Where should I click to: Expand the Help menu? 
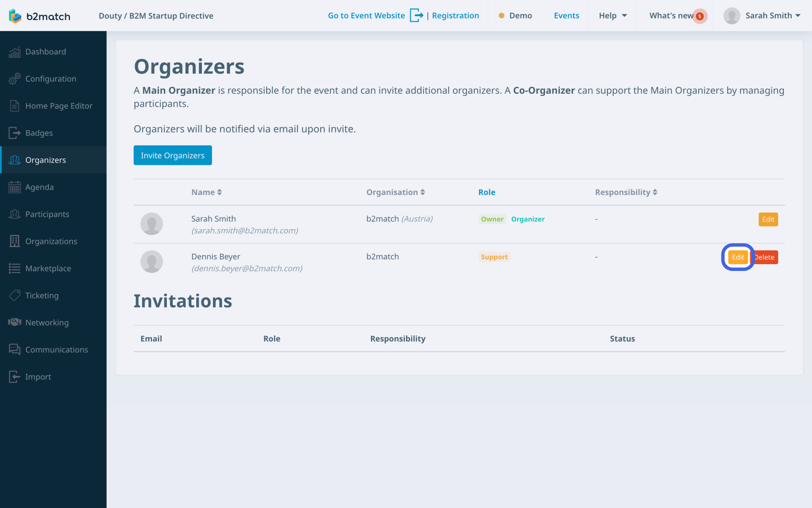coord(611,15)
